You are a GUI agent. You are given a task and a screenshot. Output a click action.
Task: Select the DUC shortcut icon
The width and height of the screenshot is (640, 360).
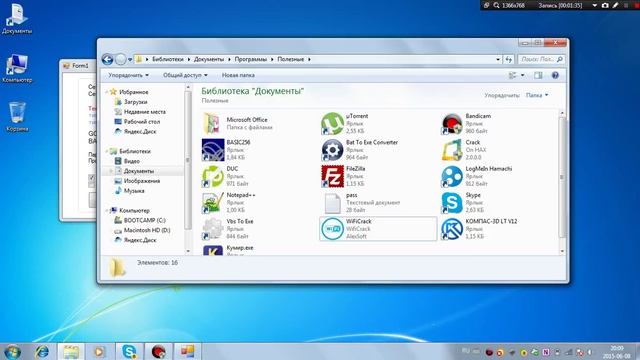click(213, 176)
